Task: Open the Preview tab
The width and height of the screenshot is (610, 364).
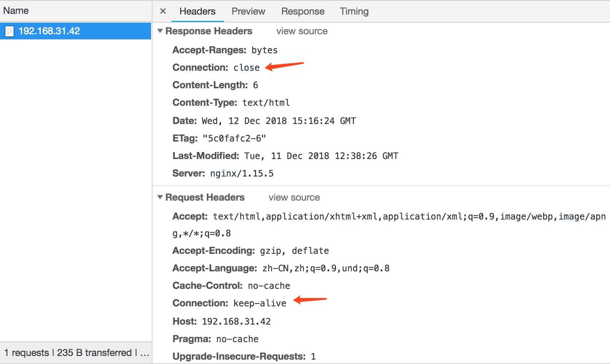Action: [x=248, y=11]
